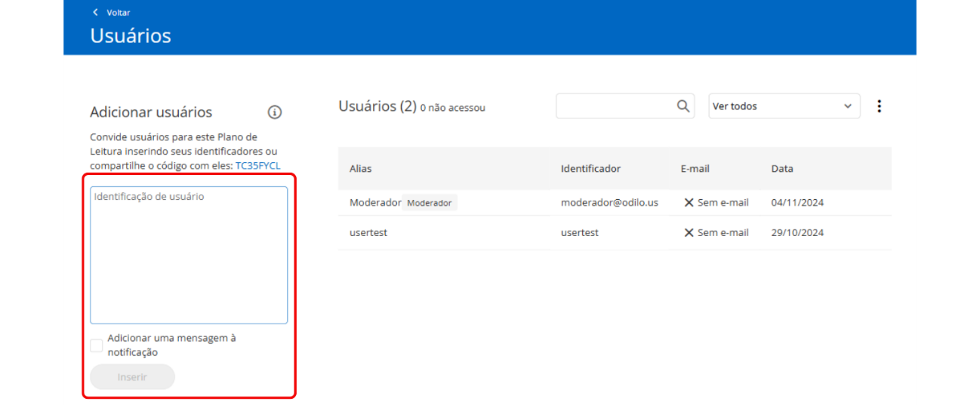Click the usertest identifier cell
Image resolution: width=980 pixels, height=405 pixels.
pos(580,233)
